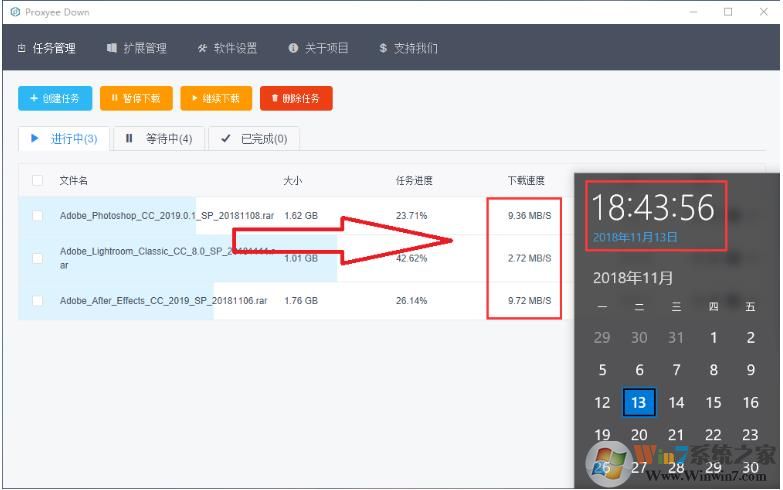Check the Adobe_Photoshop_CC_2019 row checkbox
783x490 pixels.
tap(37, 215)
